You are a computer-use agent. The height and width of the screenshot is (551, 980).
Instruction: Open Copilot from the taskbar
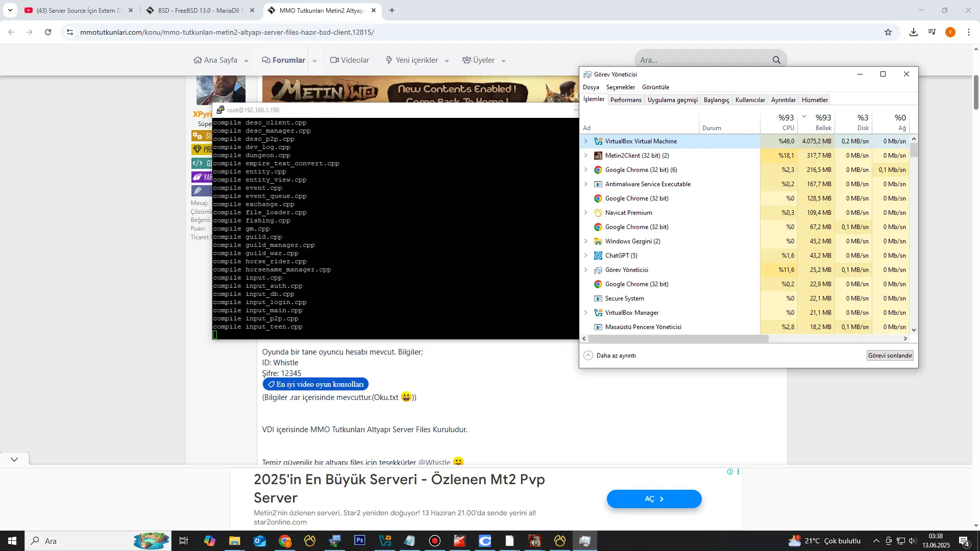[210, 541]
